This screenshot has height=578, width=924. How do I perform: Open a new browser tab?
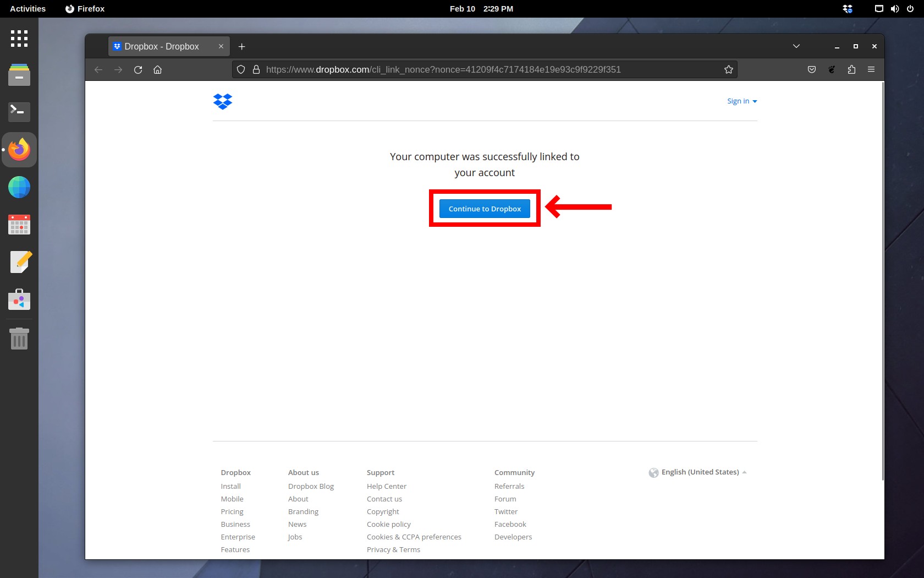coord(241,47)
